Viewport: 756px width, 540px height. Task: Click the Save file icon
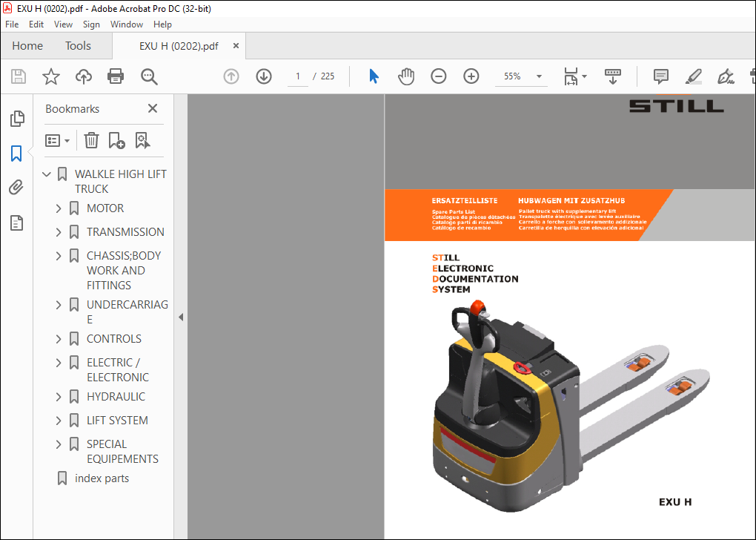(x=19, y=76)
